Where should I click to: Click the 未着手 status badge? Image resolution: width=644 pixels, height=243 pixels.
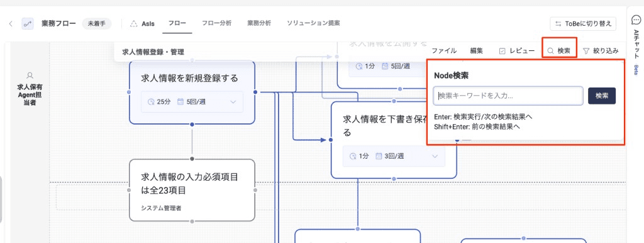point(96,23)
